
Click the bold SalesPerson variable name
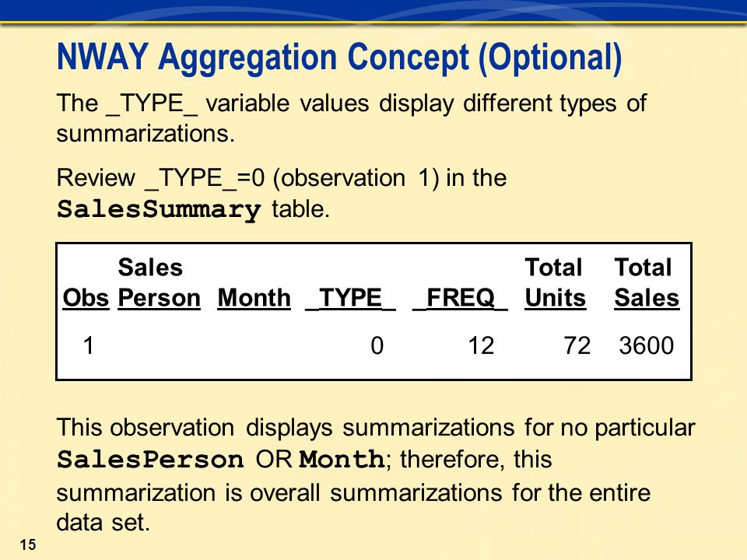(150, 459)
